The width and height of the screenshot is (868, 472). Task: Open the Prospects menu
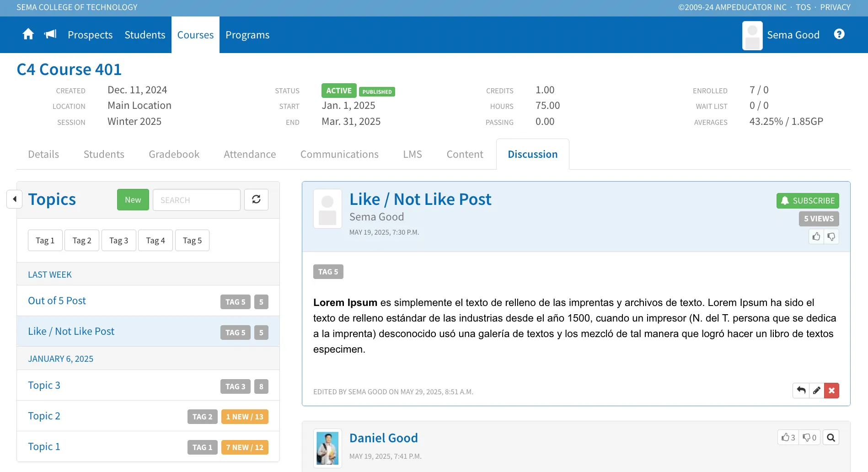click(90, 35)
